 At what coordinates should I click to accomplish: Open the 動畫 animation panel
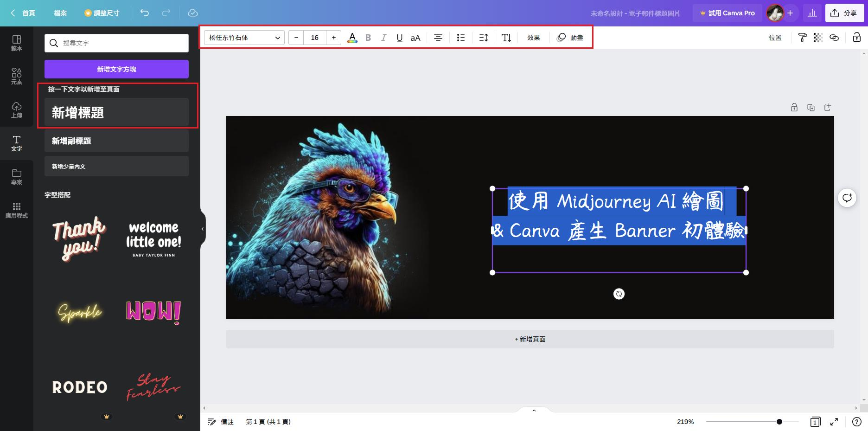pyautogui.click(x=570, y=38)
